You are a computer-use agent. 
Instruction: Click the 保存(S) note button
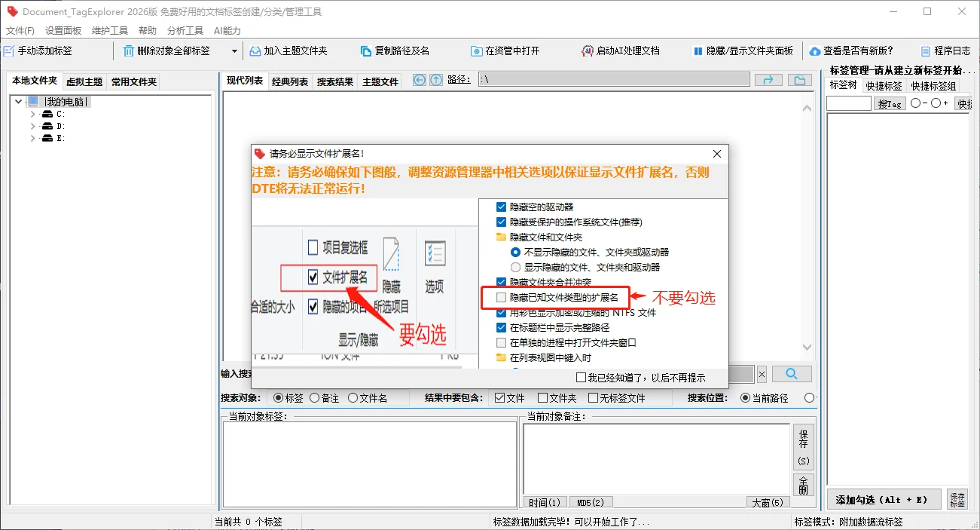pos(804,447)
